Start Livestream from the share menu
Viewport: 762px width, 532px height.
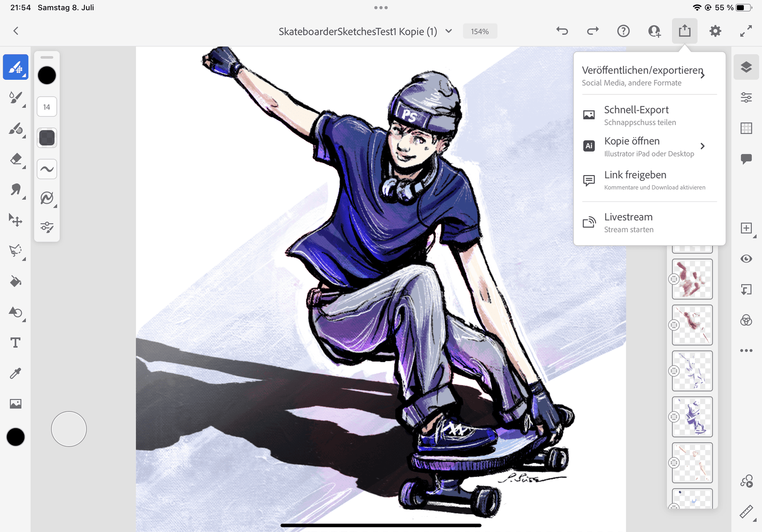(x=649, y=223)
